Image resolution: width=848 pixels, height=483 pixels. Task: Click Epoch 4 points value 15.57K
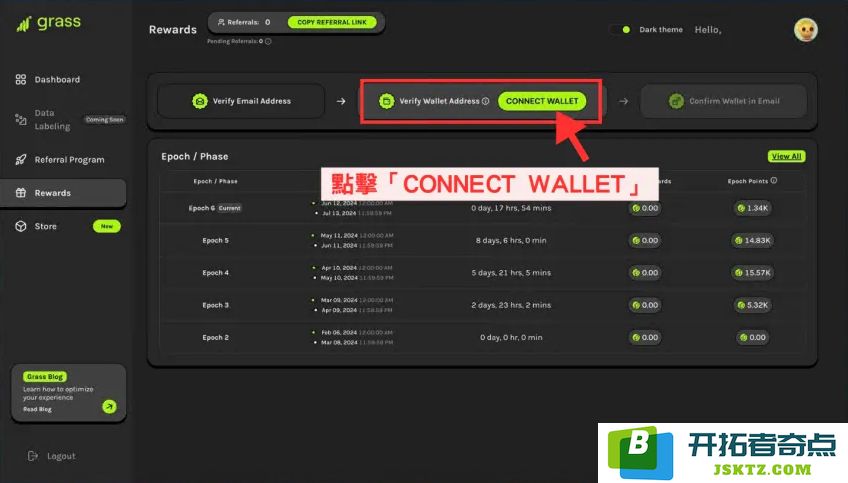click(752, 273)
